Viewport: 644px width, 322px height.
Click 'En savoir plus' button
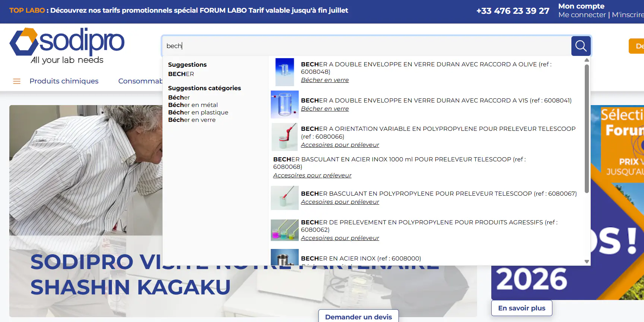521,308
